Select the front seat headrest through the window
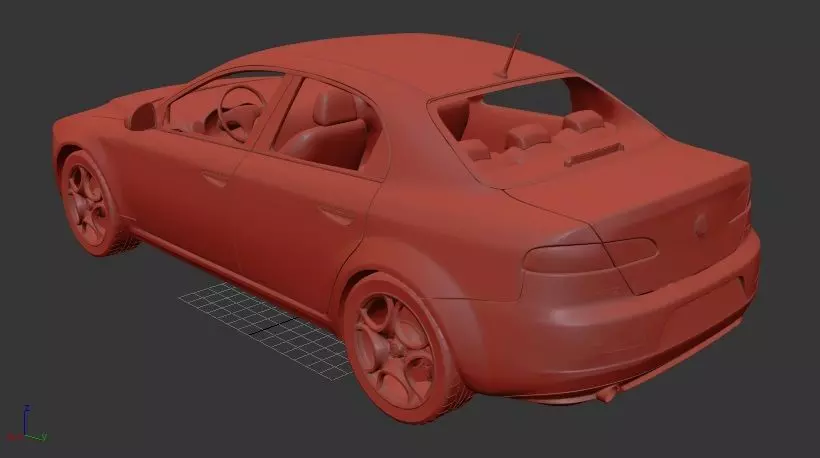Screen dimensions: 820x458 (334, 107)
